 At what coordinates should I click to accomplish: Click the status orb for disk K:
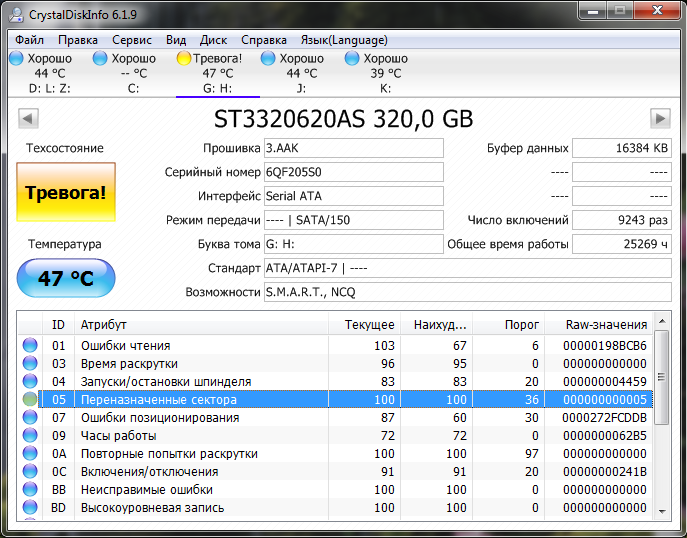pos(352,59)
